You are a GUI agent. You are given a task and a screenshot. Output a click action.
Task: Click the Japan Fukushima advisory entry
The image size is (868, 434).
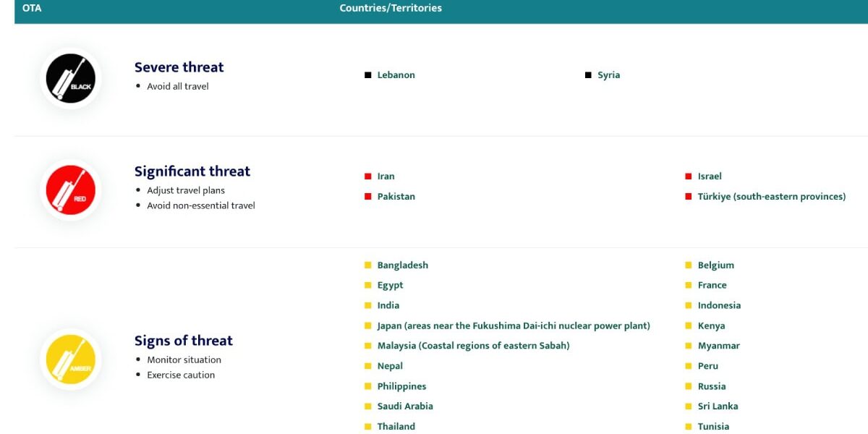click(514, 325)
